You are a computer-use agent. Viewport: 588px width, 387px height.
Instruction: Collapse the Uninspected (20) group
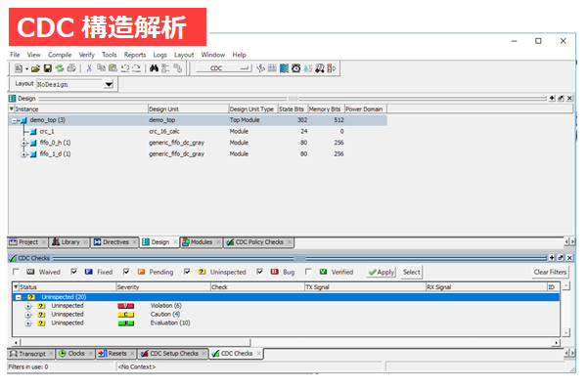[x=18, y=297]
